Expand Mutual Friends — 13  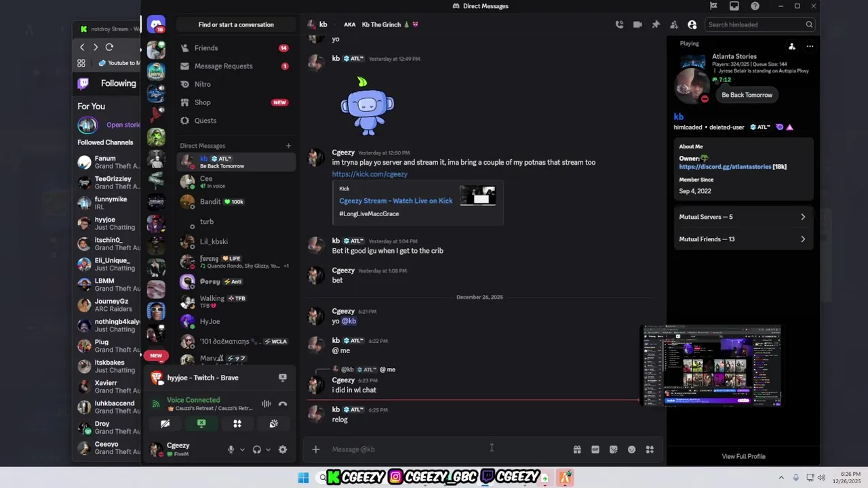(743, 239)
